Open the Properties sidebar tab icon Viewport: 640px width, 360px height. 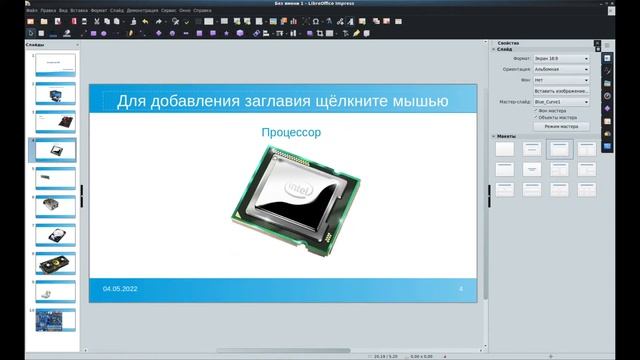(607, 58)
